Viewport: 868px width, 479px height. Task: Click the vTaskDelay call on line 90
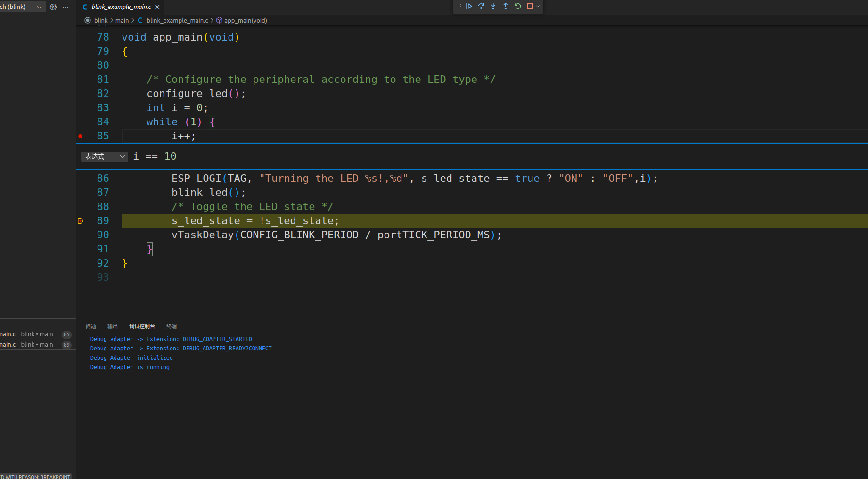click(x=336, y=235)
